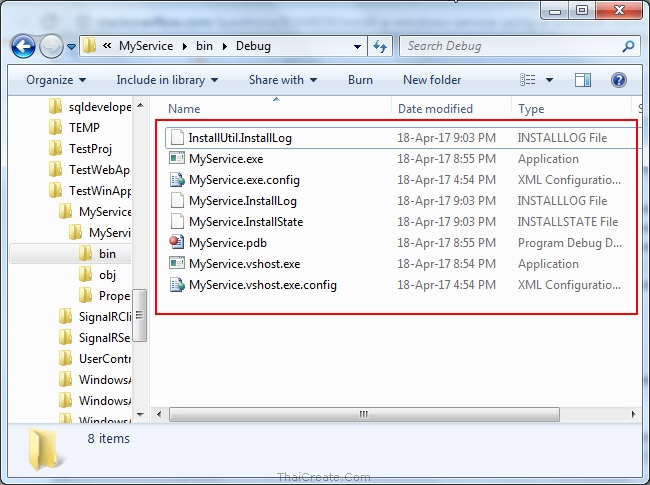Expand the arrow after MyService breadcrumb
The height and width of the screenshot is (485, 650).
pos(184,46)
